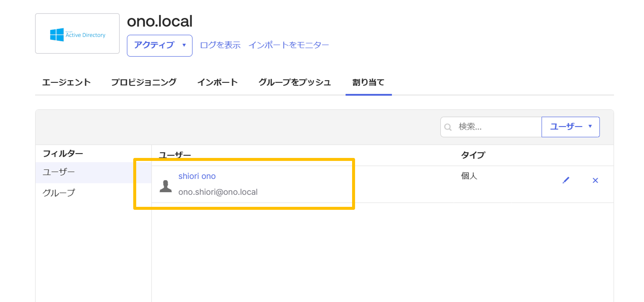Click the magnifier search icon
644x302 pixels.
(x=448, y=127)
